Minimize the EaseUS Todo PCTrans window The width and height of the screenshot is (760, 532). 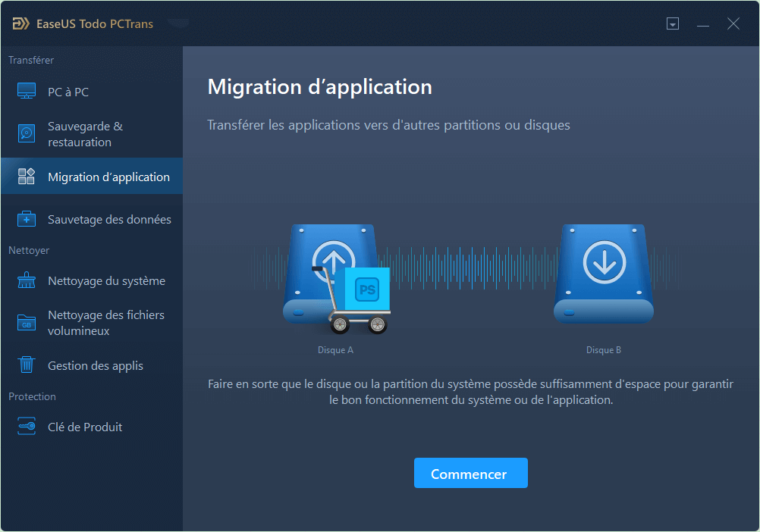pyautogui.click(x=703, y=24)
